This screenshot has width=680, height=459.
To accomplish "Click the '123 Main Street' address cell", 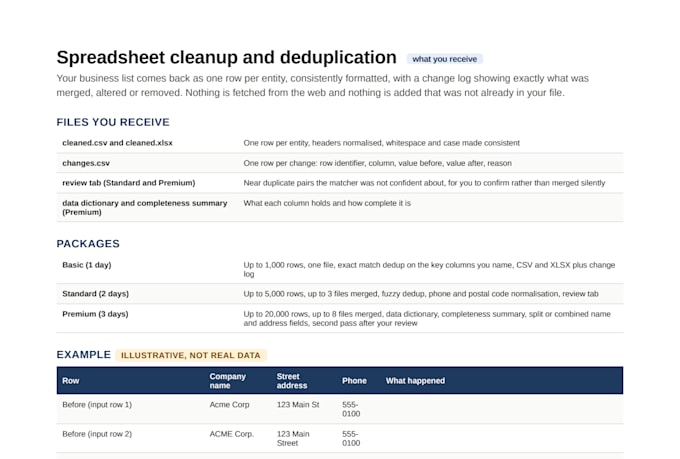I will (x=293, y=438).
